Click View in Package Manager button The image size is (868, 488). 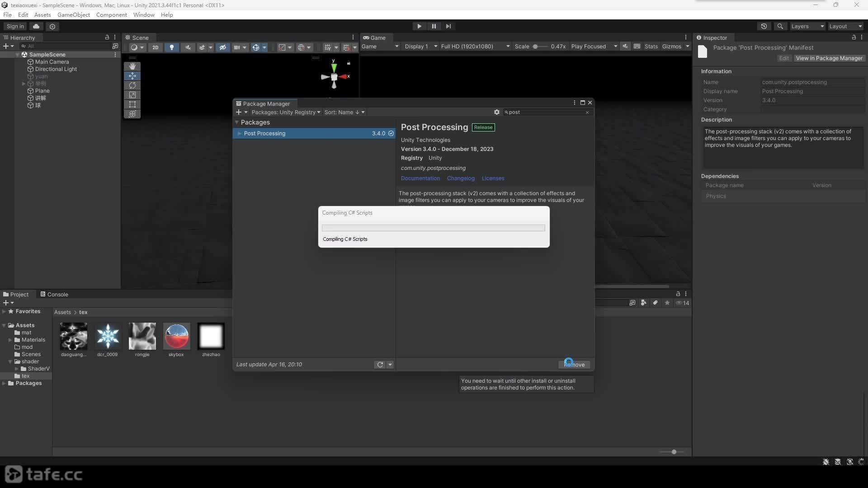point(829,58)
